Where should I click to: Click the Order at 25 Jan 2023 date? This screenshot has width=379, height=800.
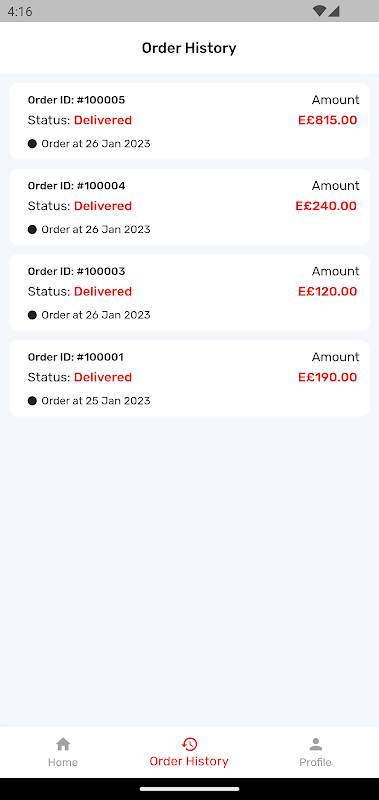96,401
